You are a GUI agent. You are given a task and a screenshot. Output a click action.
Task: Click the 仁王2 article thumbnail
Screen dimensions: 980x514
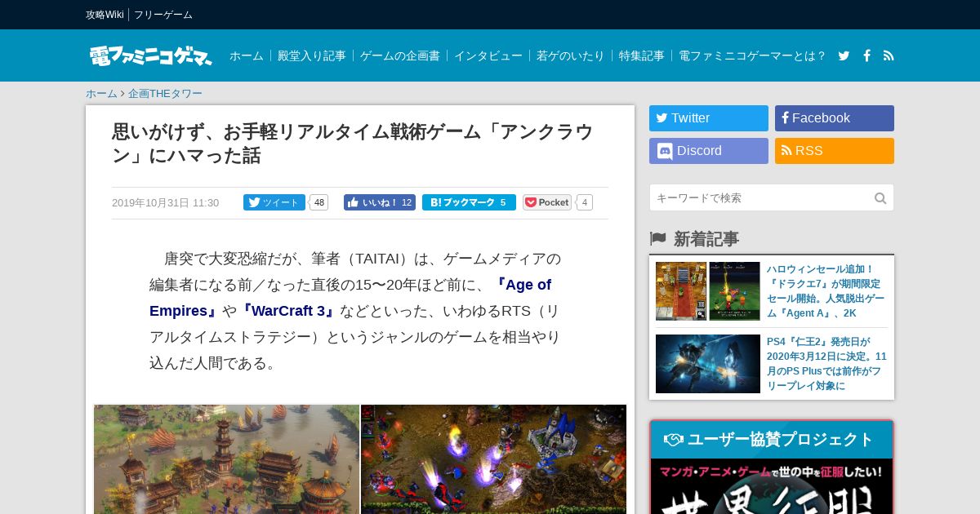point(708,364)
